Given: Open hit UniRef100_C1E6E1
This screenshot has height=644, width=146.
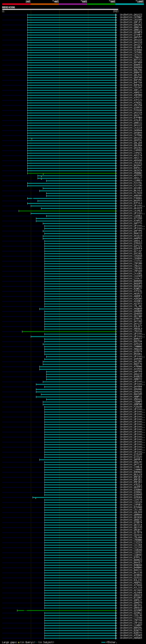Looking at the screenshot, I should pos(131,216).
